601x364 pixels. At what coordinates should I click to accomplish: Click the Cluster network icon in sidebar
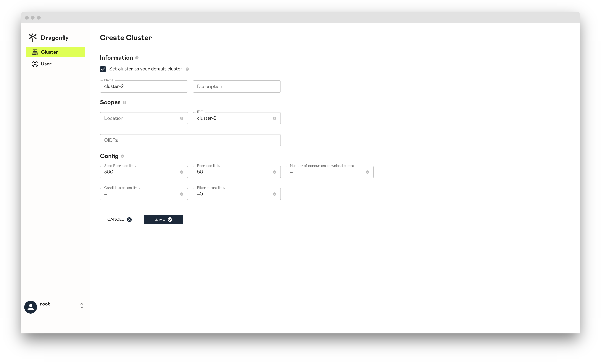click(x=35, y=52)
